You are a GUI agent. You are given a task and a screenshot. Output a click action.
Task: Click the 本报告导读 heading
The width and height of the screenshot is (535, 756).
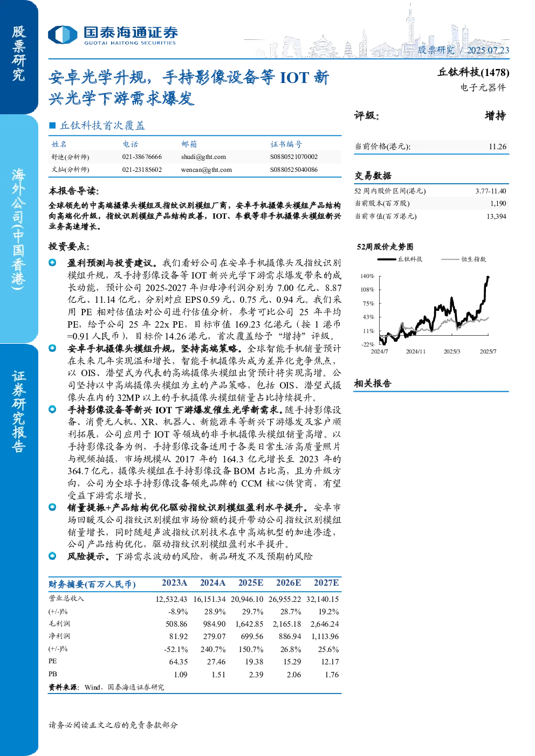74,191
